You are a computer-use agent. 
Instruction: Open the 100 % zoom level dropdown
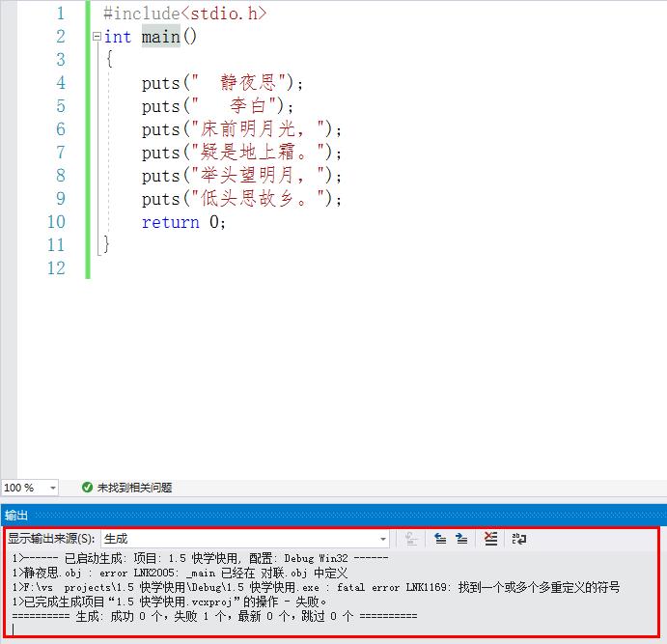[30, 488]
